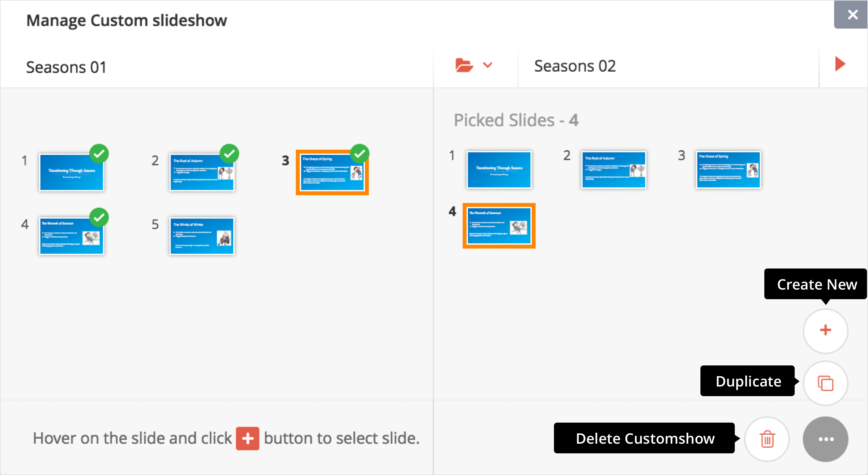Click the Duplicate custom show icon
The width and height of the screenshot is (868, 475).
tap(825, 383)
